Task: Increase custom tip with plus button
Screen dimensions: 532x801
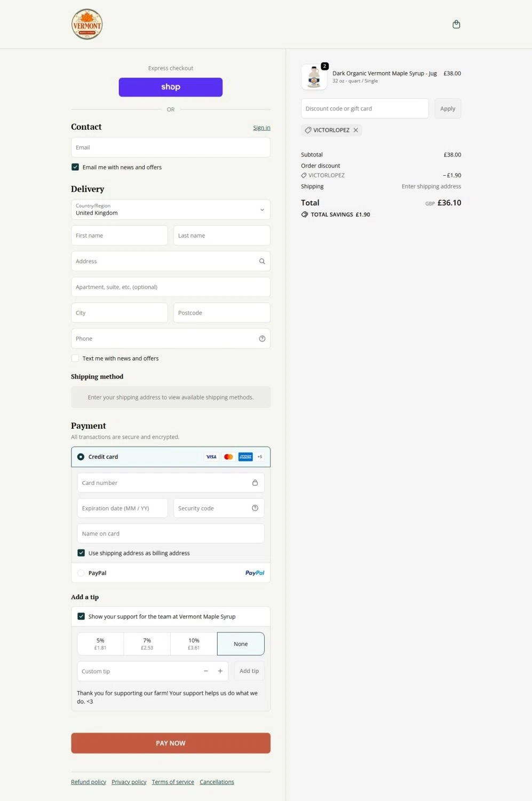Action: (x=220, y=671)
